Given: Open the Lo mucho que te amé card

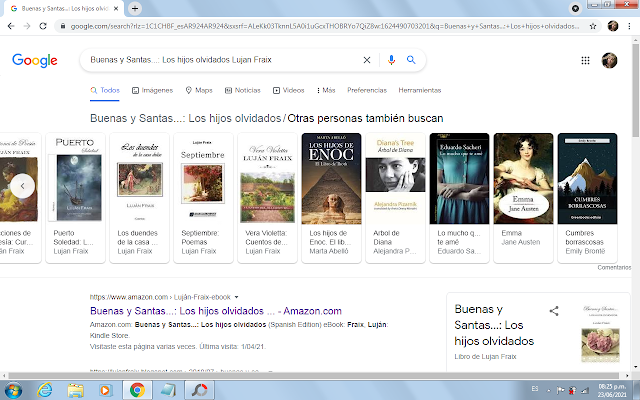Looking at the screenshot, I should coord(459,198).
